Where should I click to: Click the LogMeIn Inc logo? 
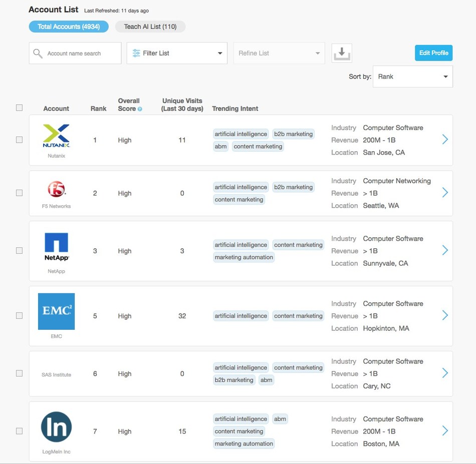coord(56,426)
